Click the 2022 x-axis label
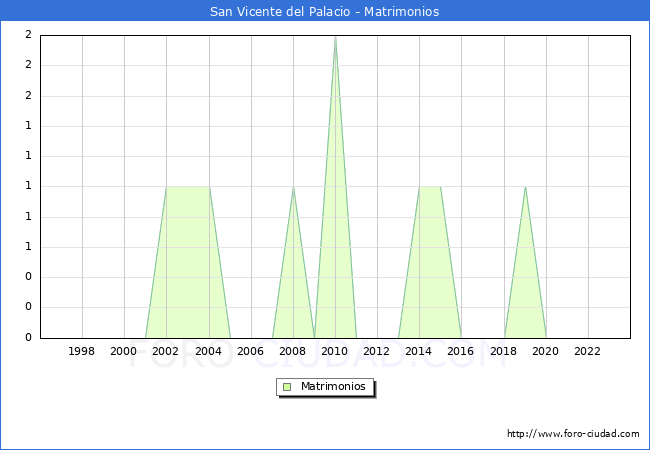Viewport: 650px width, 450px height. 587,351
